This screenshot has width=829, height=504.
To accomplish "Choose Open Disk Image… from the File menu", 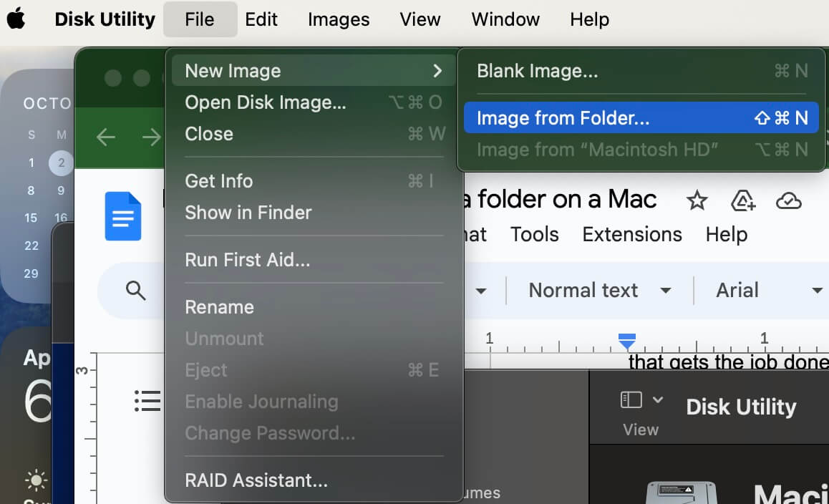I will point(314,102).
